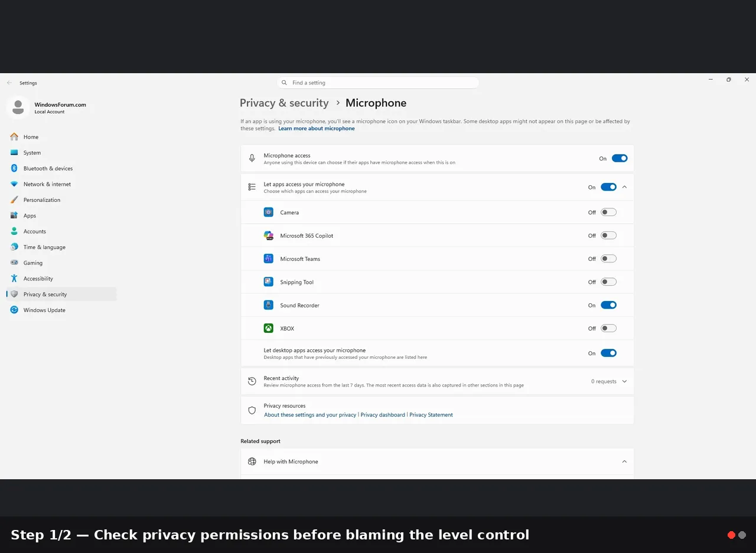This screenshot has height=553, width=756.
Task: Click the Snipping Tool app icon
Action: click(269, 282)
